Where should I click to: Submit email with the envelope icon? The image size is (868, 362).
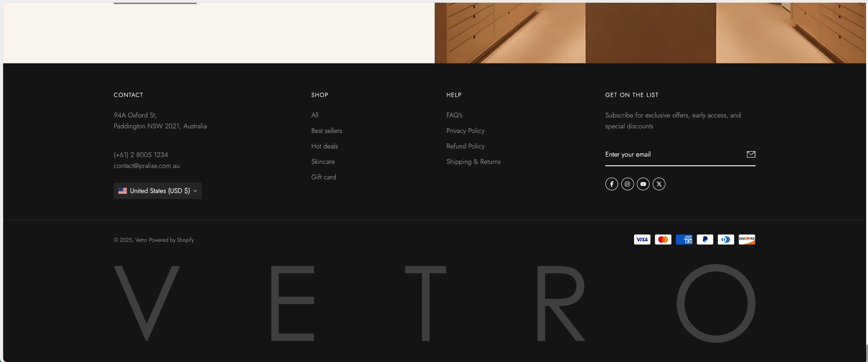pyautogui.click(x=751, y=154)
